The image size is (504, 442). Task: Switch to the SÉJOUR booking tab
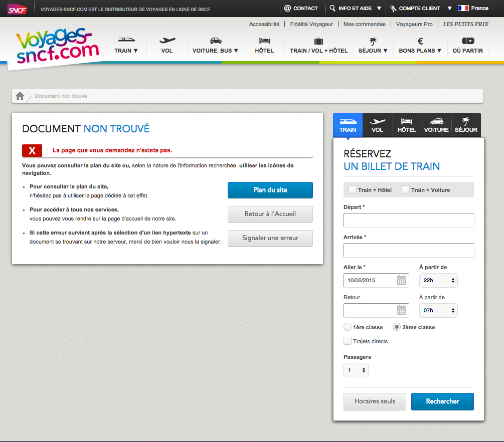click(x=466, y=125)
